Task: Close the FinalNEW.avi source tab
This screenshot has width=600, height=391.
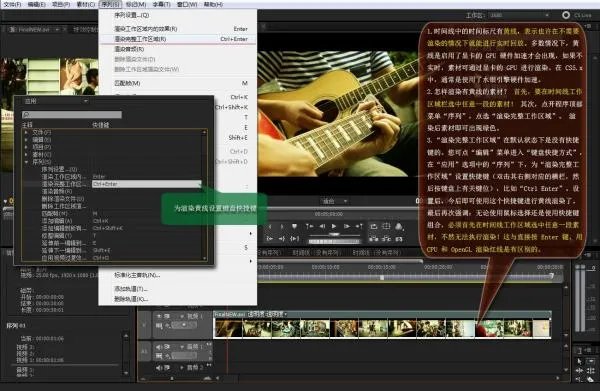Action: click(x=65, y=29)
